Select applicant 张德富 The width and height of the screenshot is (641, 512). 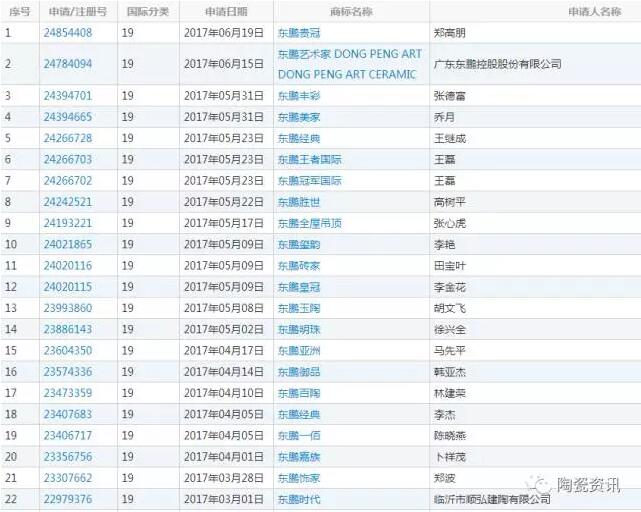(450, 96)
